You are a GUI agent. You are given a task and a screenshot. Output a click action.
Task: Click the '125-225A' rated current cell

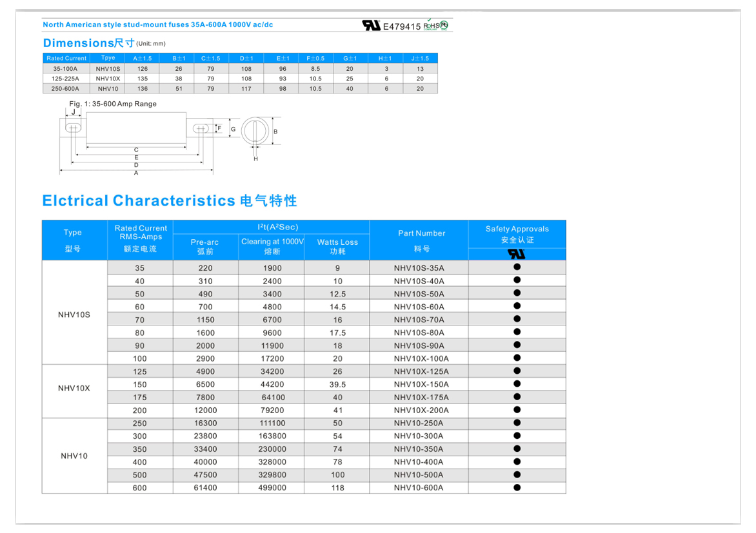pyautogui.click(x=66, y=79)
